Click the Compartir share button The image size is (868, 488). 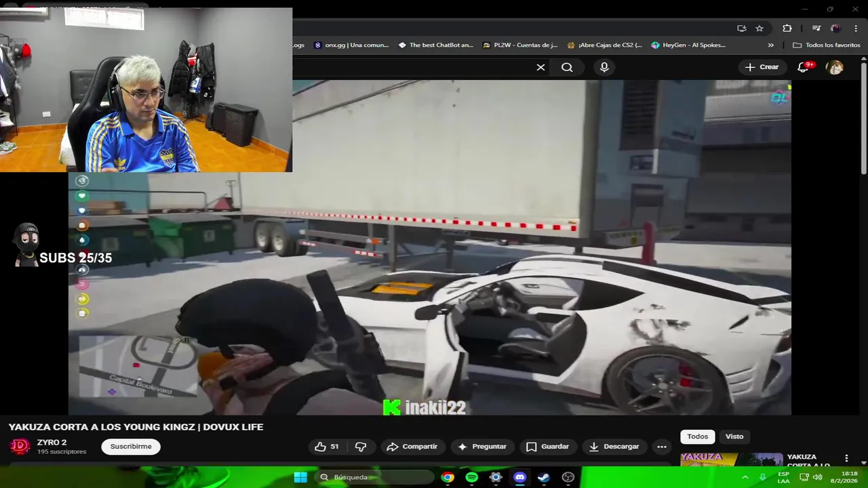pos(412,447)
